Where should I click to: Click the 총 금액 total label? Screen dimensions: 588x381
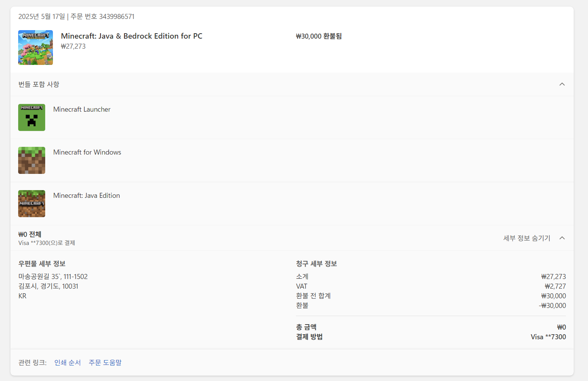[306, 327]
